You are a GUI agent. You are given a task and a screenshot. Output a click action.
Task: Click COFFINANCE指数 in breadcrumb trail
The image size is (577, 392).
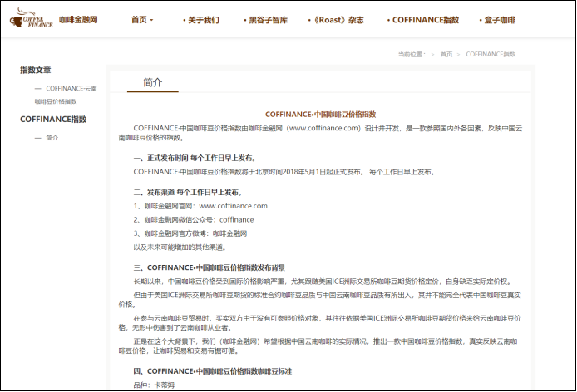pyautogui.click(x=491, y=54)
